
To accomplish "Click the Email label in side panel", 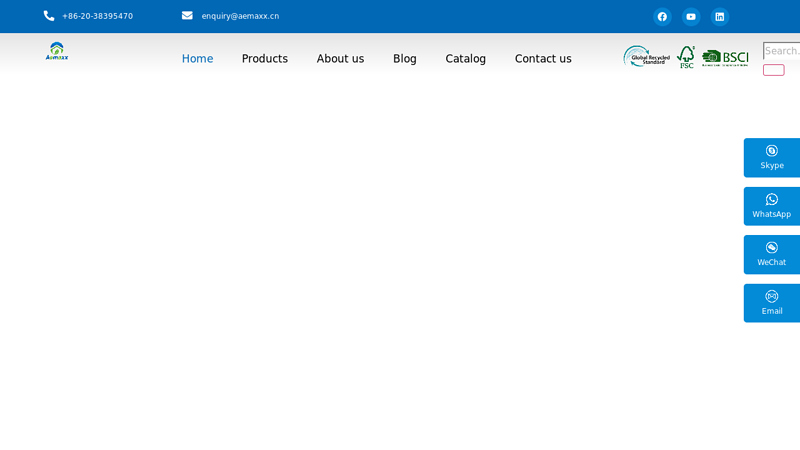I will point(772,311).
